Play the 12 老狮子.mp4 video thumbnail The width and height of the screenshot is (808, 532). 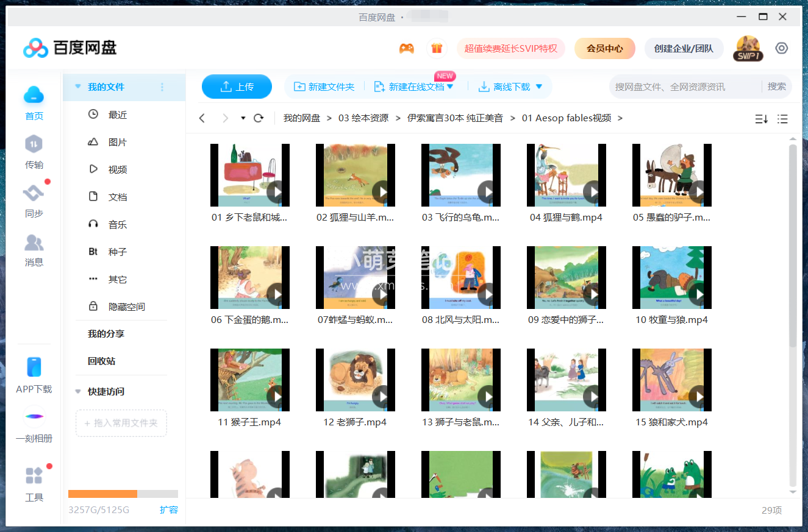[x=356, y=380]
